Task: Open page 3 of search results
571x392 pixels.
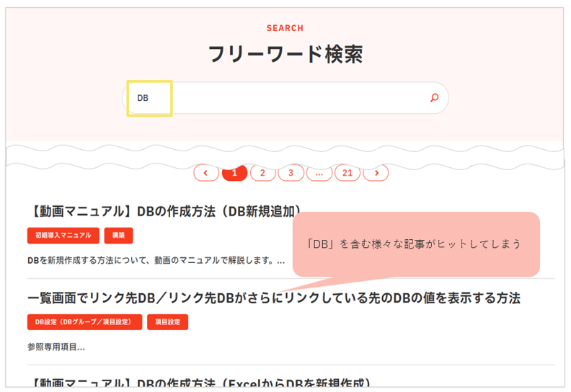Action: click(x=291, y=173)
